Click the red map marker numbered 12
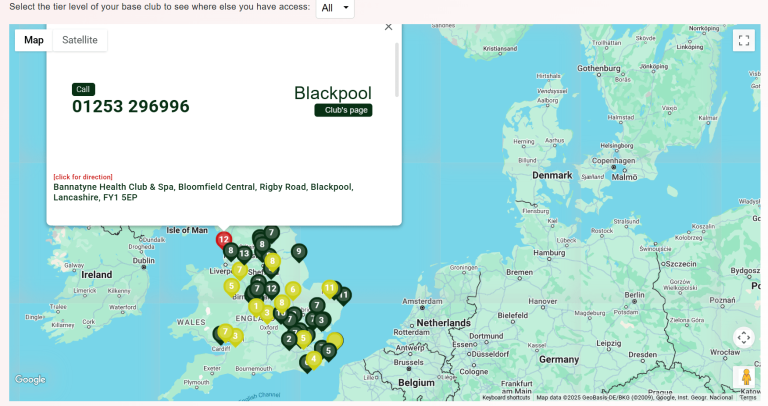The height and width of the screenshot is (406, 768). [x=224, y=240]
